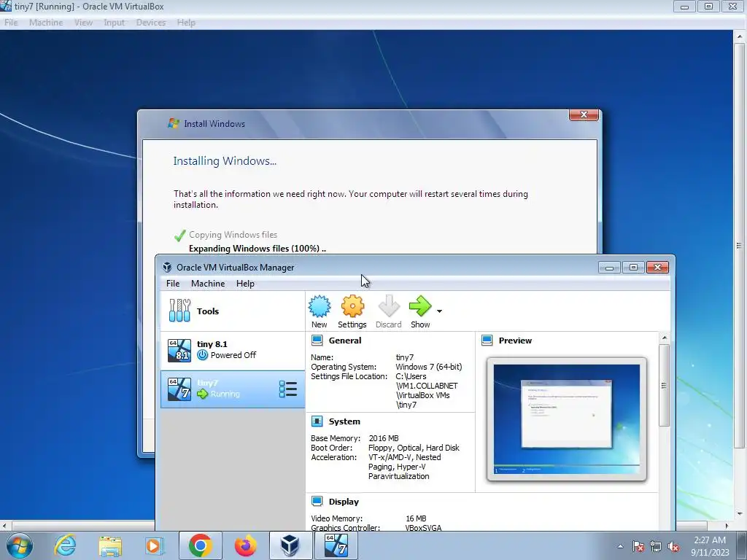Switch to tiny7 VM taskbar button
This screenshot has height=560, width=747.
336,545
